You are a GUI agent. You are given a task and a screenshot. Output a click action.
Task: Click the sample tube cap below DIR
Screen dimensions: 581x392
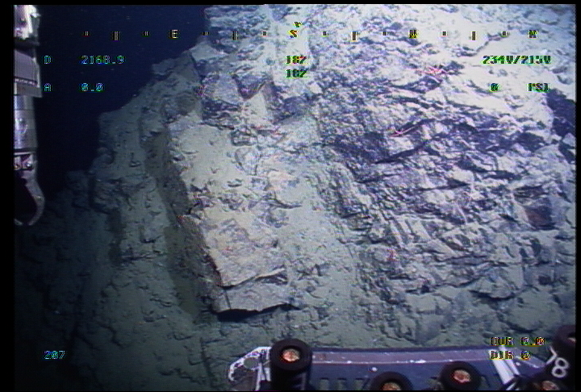461,375
